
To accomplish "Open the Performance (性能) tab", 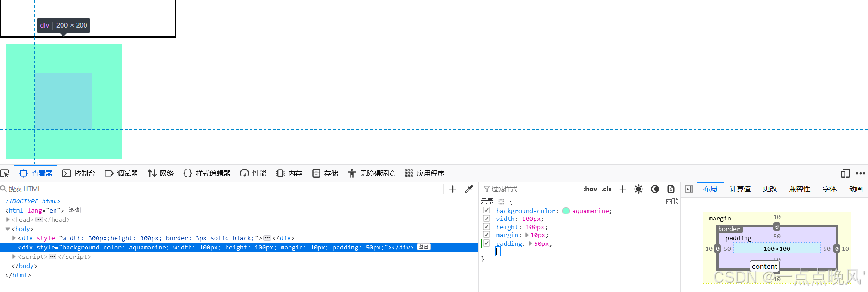I will tap(253, 174).
